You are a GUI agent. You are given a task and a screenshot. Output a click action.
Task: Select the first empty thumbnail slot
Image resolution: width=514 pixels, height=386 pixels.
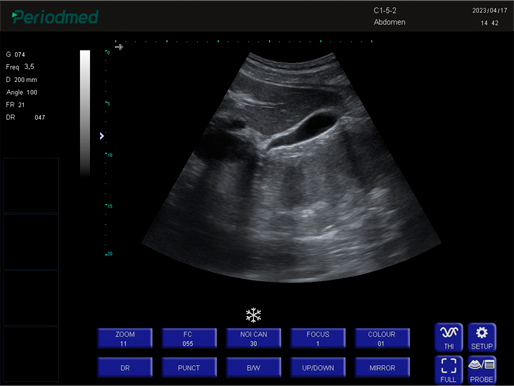[x=31, y=185]
